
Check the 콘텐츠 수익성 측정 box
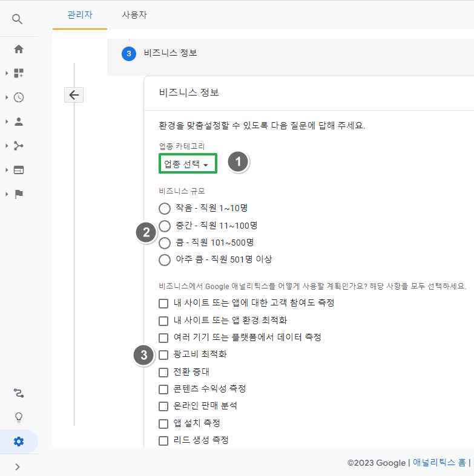163,389
